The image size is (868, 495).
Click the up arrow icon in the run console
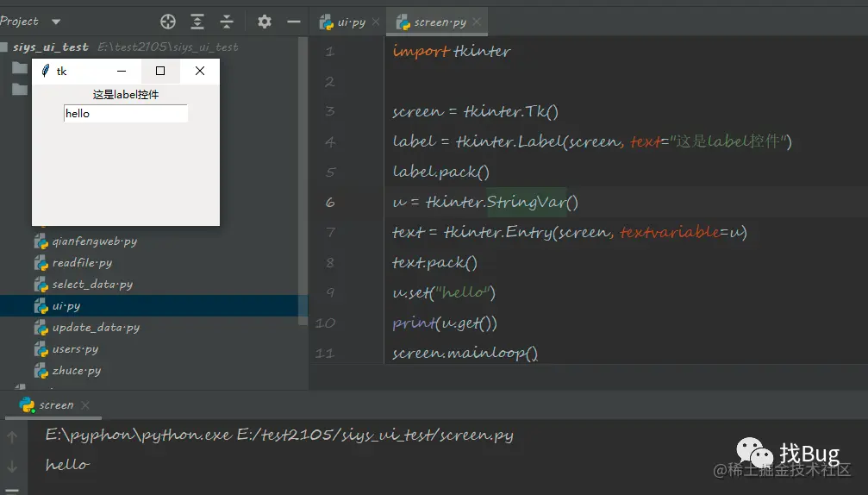pyautogui.click(x=11, y=437)
